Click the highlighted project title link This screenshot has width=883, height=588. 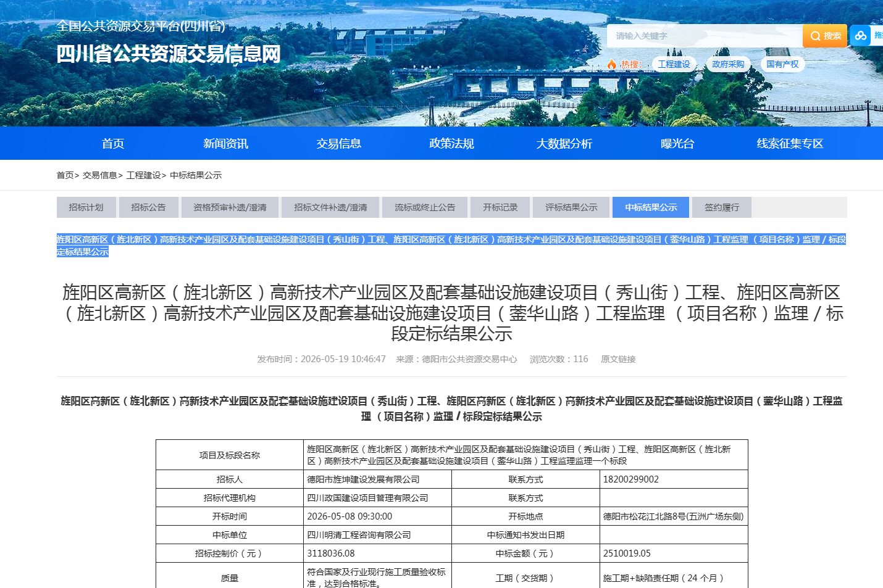[x=451, y=246]
